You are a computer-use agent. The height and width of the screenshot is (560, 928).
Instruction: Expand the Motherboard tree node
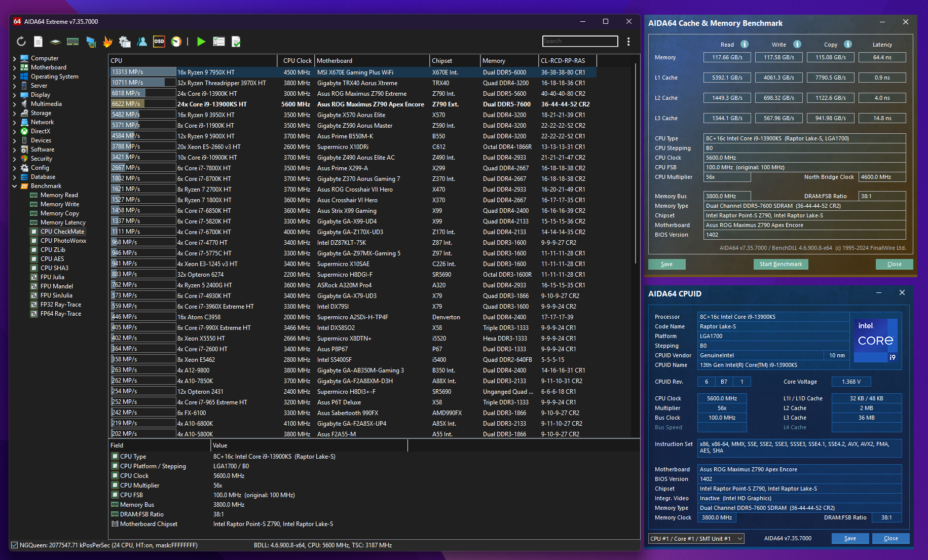pyautogui.click(x=14, y=68)
